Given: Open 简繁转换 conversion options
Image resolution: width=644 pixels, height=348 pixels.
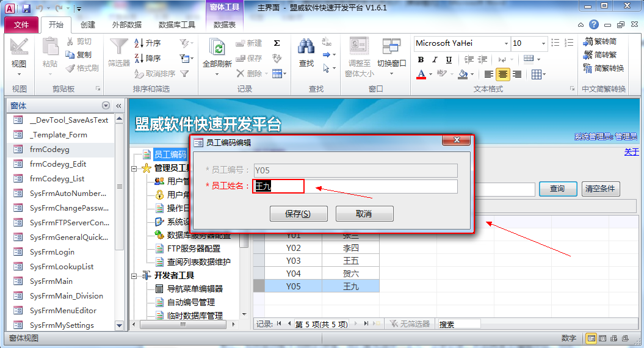Looking at the screenshot, I should 603,68.
